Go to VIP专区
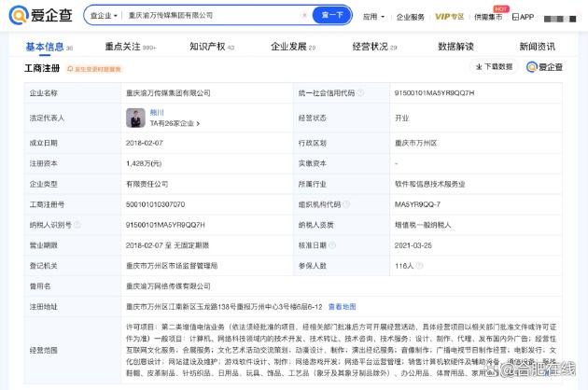 (449, 17)
